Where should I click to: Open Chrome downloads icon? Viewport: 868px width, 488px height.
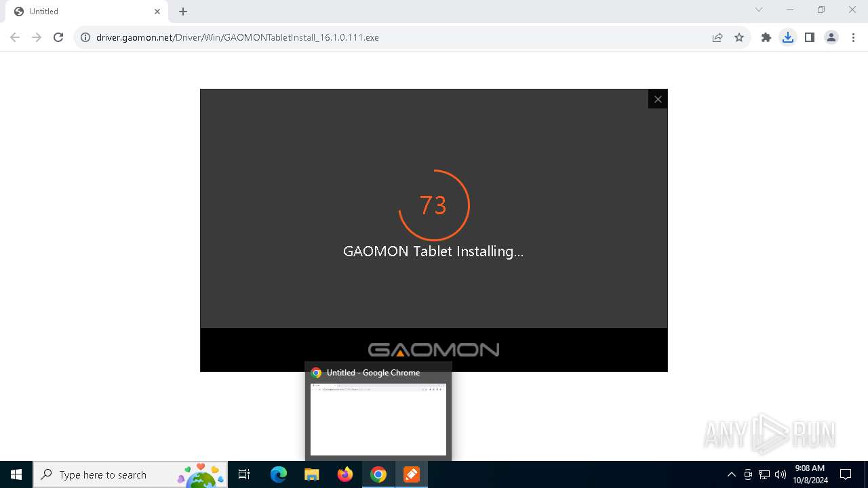(788, 37)
